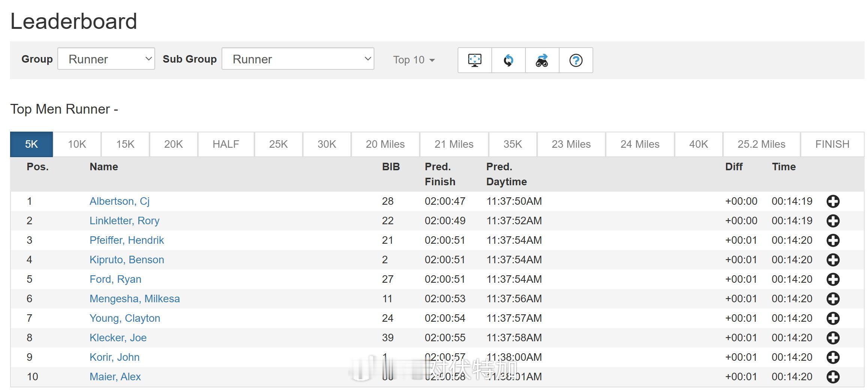Click time 00:14:19 in Linkletter row
This screenshot has width=868, height=390.
pos(792,221)
